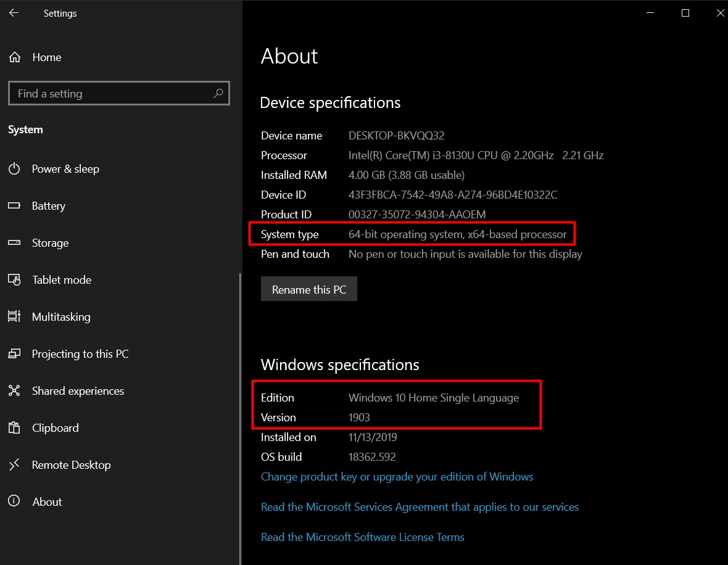Select the Multitasking icon
The height and width of the screenshot is (565, 728).
14,316
